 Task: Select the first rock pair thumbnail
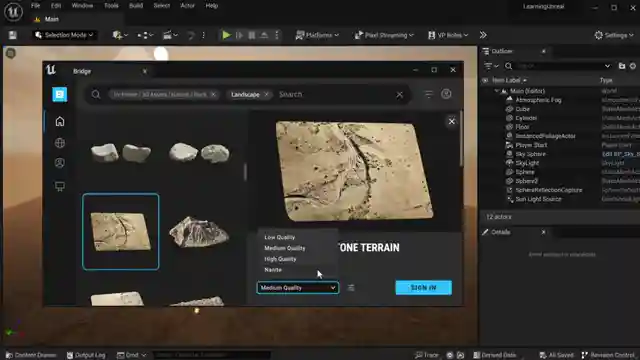coord(120,153)
